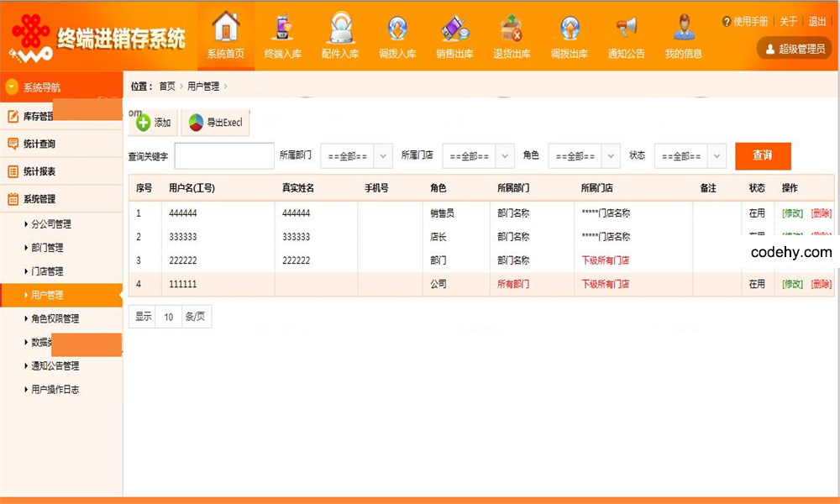
Task: Click the username cell 333333
Action: coord(182,237)
